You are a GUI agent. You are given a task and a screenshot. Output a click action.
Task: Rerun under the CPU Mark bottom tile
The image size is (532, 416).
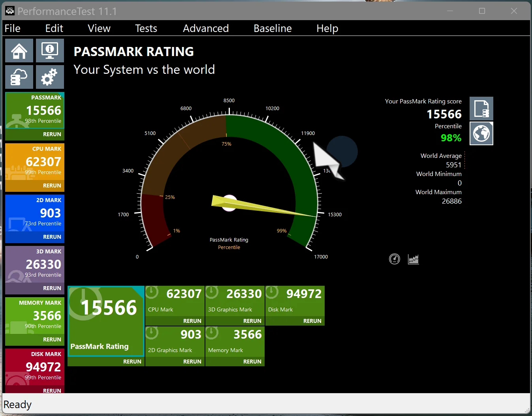point(175,321)
